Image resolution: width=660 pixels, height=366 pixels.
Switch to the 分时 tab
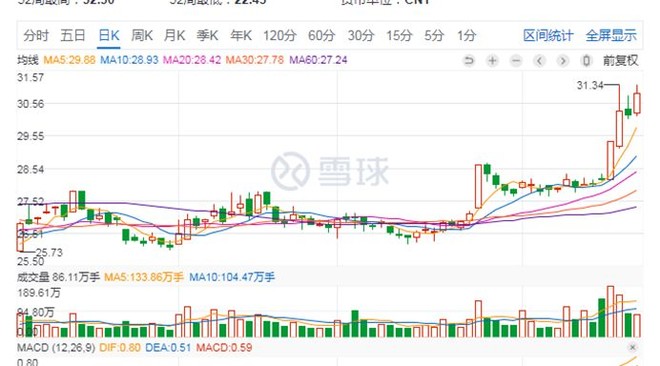36,35
